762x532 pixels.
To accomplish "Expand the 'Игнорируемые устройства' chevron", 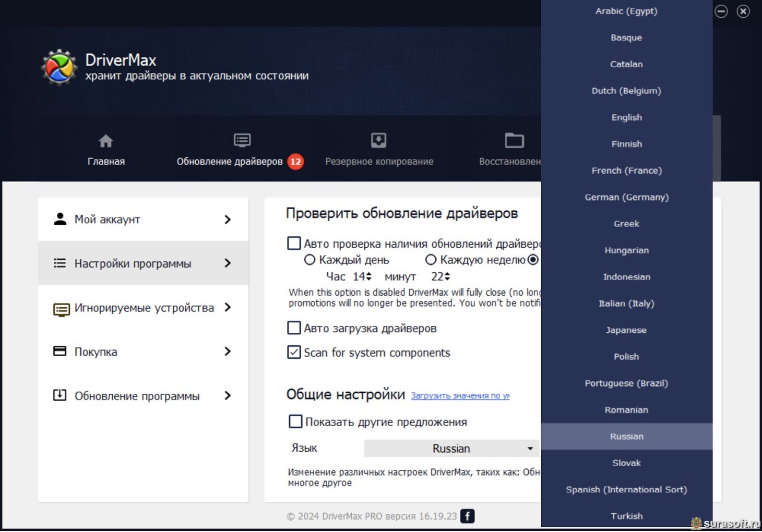I will point(228,307).
